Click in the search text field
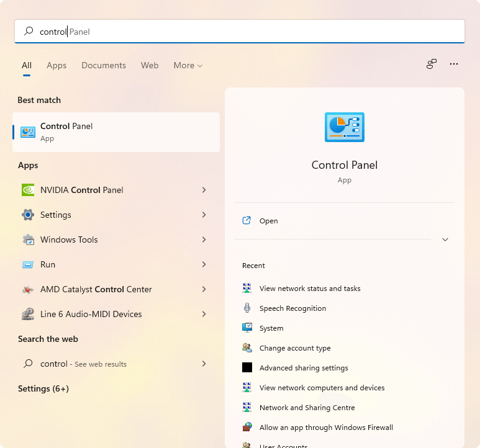The image size is (480, 448). (x=248, y=31)
